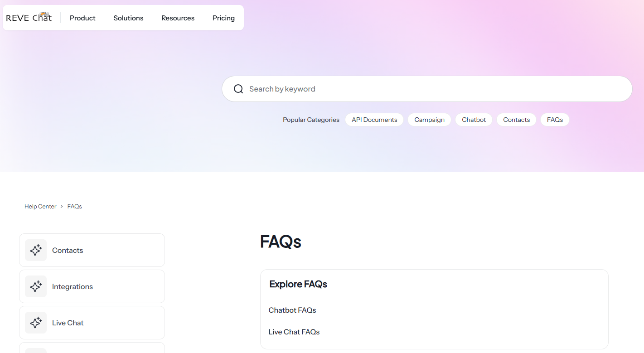The image size is (644, 353).
Task: Go to Help Center breadcrumb link
Action: pos(40,206)
